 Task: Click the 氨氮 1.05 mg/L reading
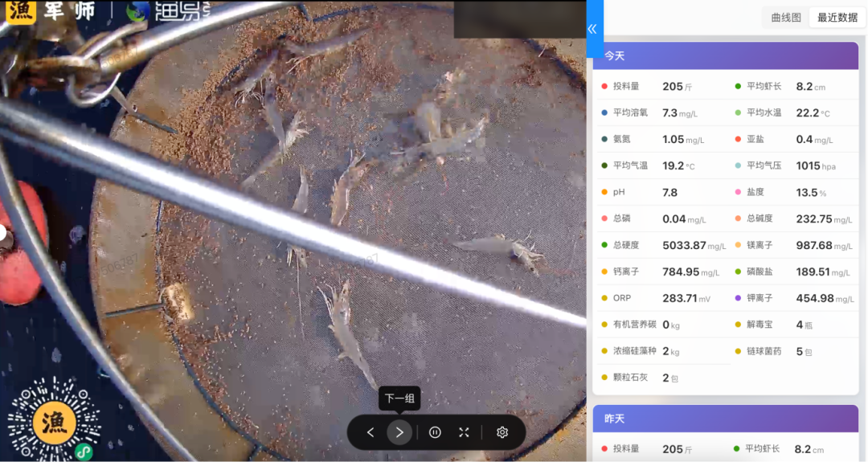(682, 140)
